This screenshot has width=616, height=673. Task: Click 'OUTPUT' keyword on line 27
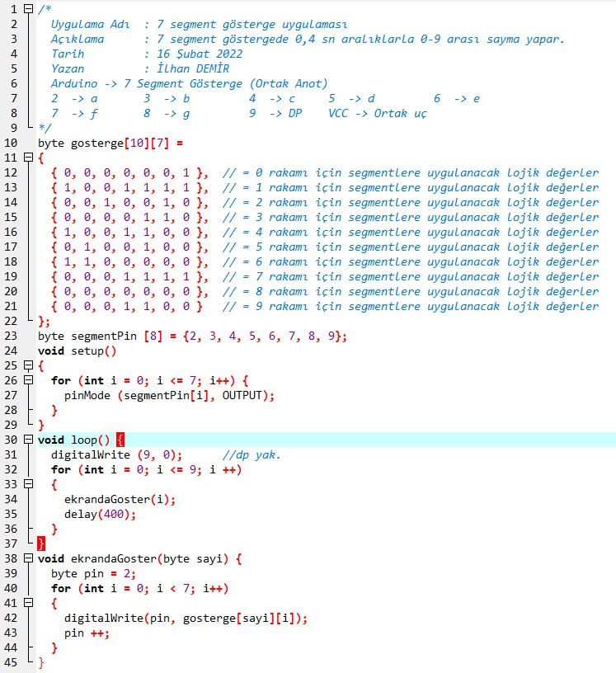[x=242, y=395]
